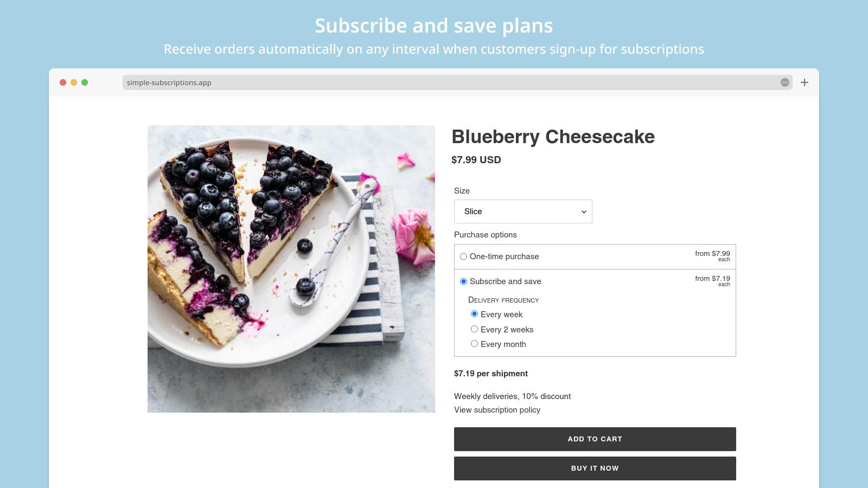This screenshot has width=868, height=488.
Task: Click the Weekly deliveries, 10% discount text
Action: (512, 396)
